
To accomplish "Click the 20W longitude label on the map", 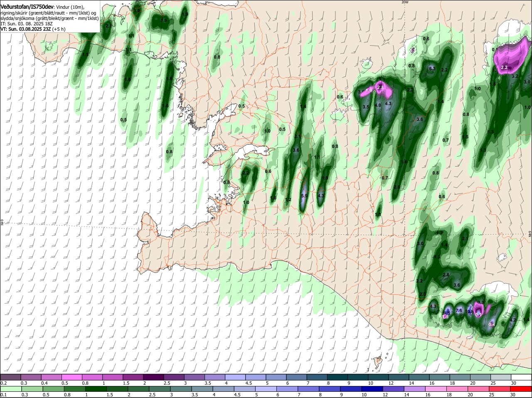I will point(405,2).
